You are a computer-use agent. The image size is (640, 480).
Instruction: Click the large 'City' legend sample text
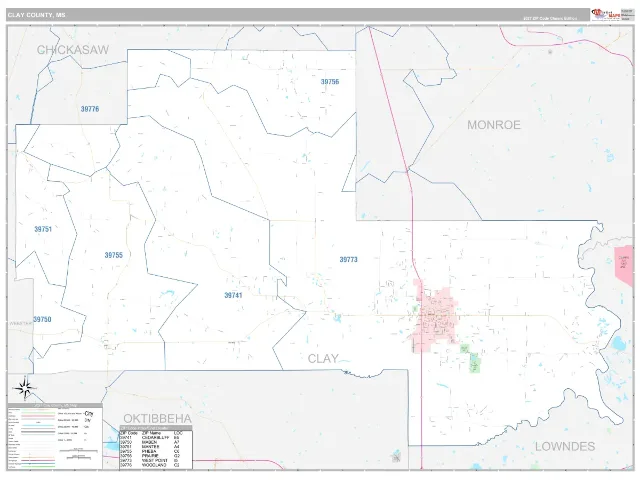click(89, 413)
